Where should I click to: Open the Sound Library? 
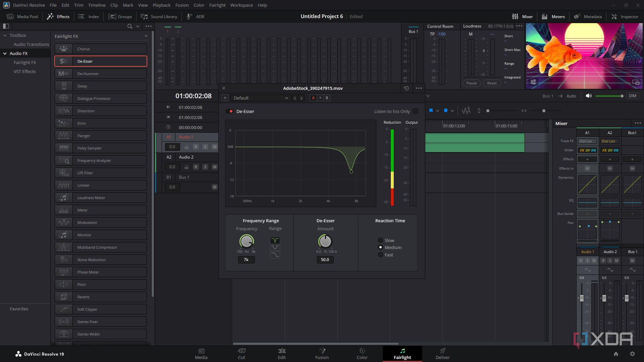click(159, 16)
